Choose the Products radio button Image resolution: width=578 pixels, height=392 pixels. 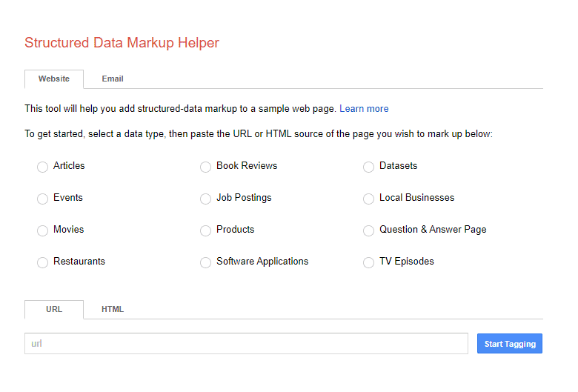point(205,230)
